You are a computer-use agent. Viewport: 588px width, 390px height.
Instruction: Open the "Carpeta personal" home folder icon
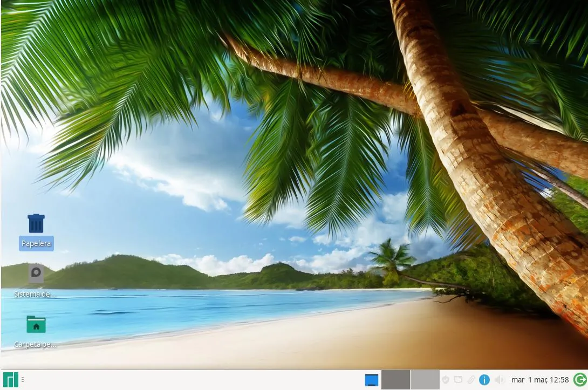tap(36, 324)
